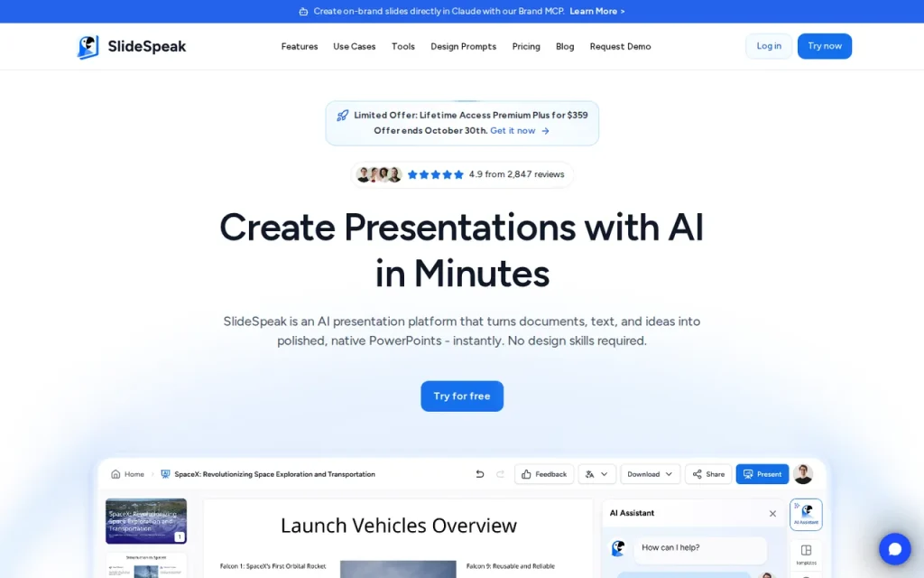Viewport: 924px width, 578px height.
Task: Click the Home icon in demo breadcrumb
Action: click(x=115, y=474)
